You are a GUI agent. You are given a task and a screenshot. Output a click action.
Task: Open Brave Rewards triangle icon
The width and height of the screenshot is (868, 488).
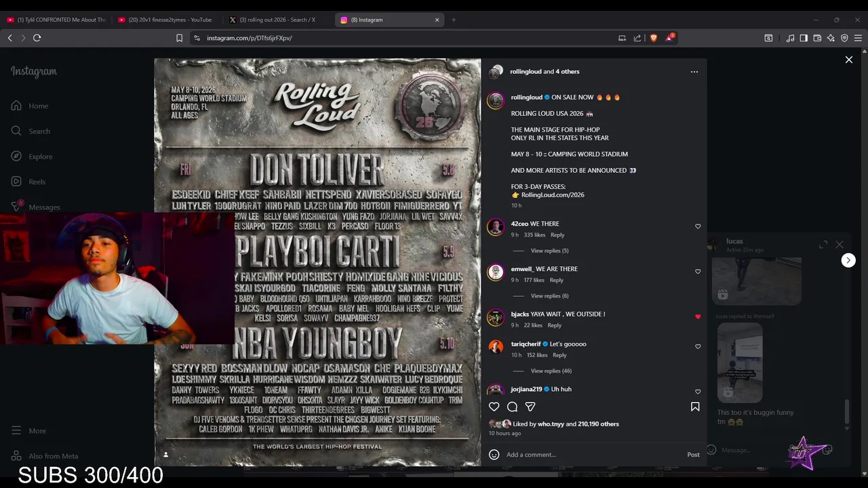669,38
